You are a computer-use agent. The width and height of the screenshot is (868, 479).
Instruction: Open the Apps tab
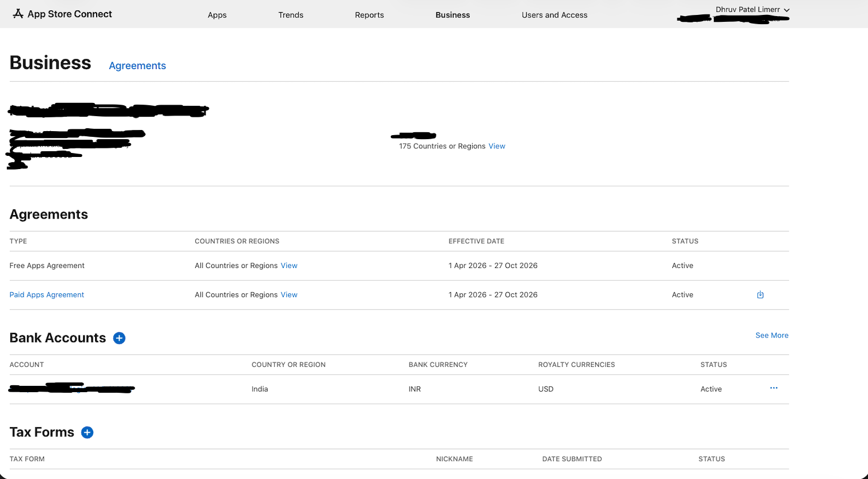coord(217,15)
